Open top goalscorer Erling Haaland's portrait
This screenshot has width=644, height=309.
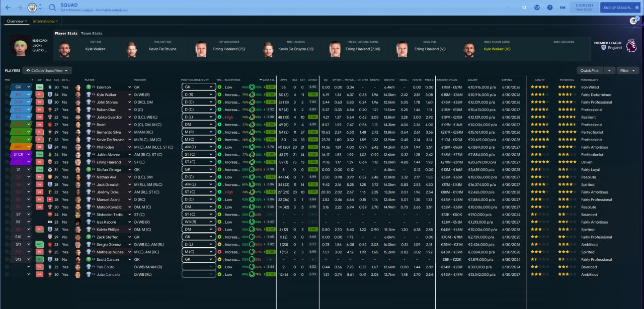tap(201, 49)
